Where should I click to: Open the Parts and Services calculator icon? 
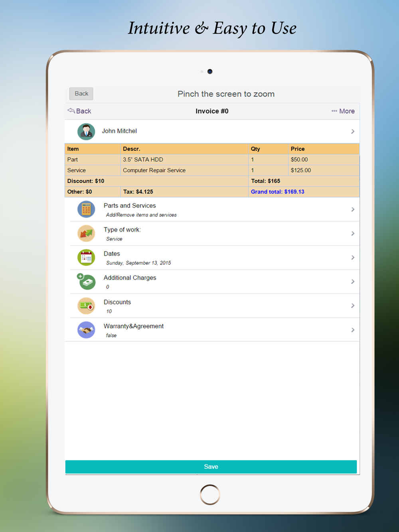[x=86, y=209]
